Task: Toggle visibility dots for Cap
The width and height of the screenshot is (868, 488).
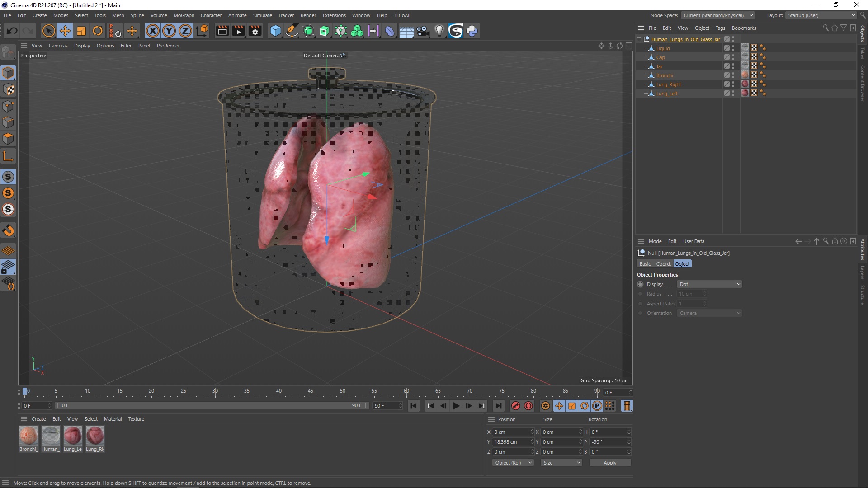Action: coord(733,57)
